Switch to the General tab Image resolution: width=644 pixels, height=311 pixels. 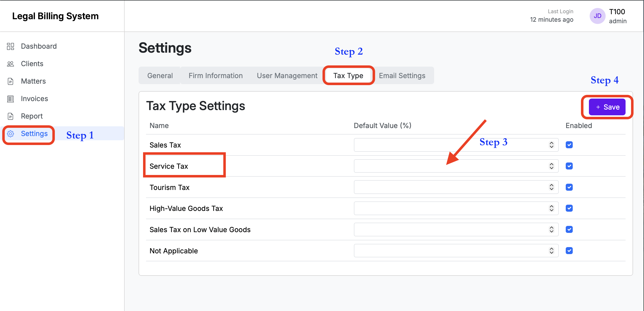tap(160, 76)
